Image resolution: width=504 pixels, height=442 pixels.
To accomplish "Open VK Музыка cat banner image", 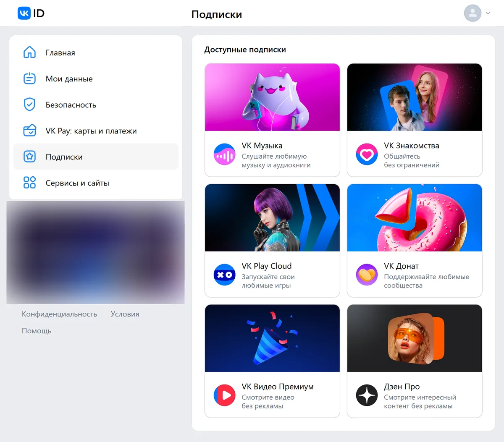I will [272, 97].
